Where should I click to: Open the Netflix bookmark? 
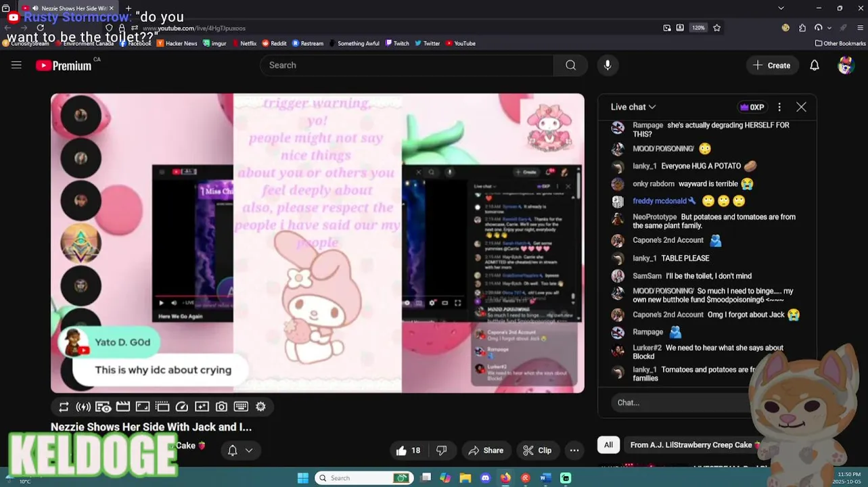click(x=244, y=43)
